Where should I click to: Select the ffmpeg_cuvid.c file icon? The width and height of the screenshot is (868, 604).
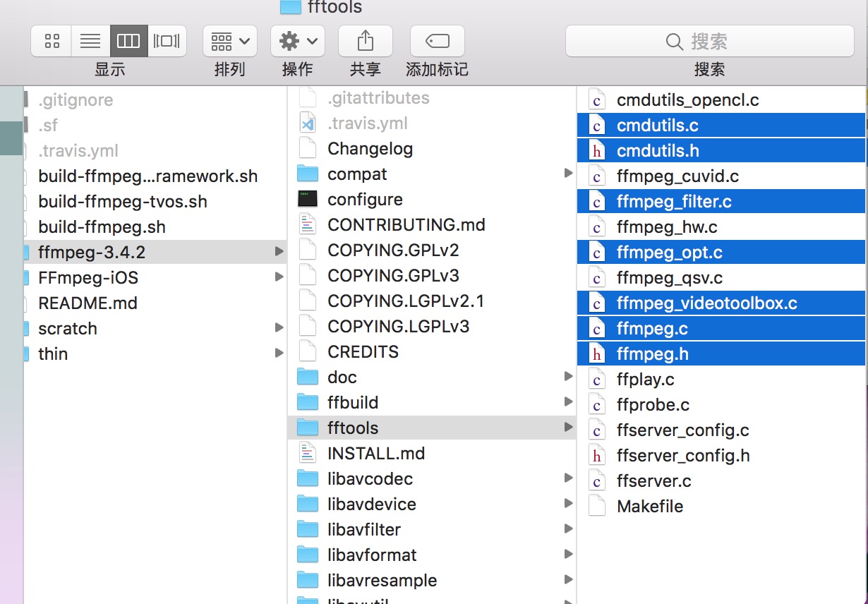597,176
